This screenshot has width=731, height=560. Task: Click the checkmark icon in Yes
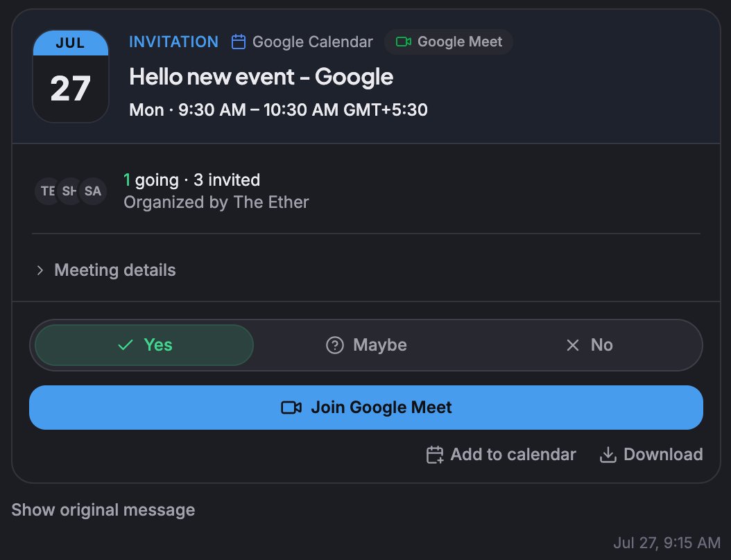[x=126, y=345]
